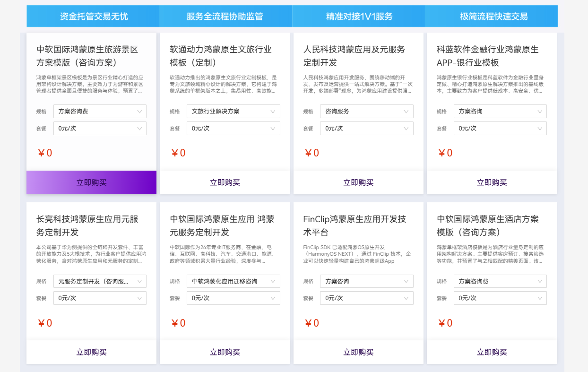Open the 方案咨询 dropdown on 科蓝软件 card
588x372 pixels.
point(500,111)
